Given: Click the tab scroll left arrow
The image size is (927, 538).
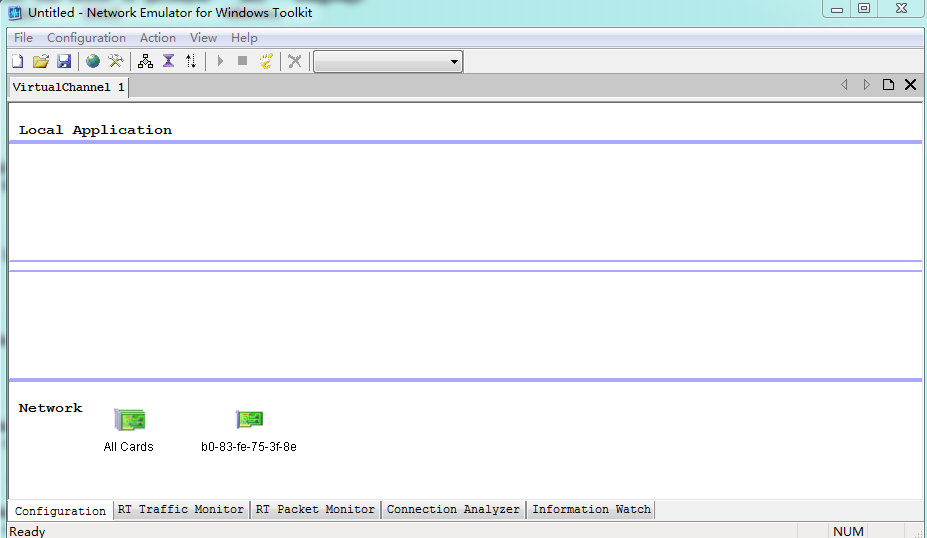Looking at the screenshot, I should click(844, 85).
